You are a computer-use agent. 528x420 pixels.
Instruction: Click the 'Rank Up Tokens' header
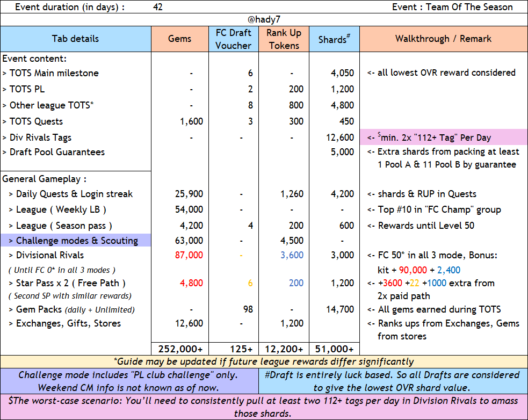point(284,39)
